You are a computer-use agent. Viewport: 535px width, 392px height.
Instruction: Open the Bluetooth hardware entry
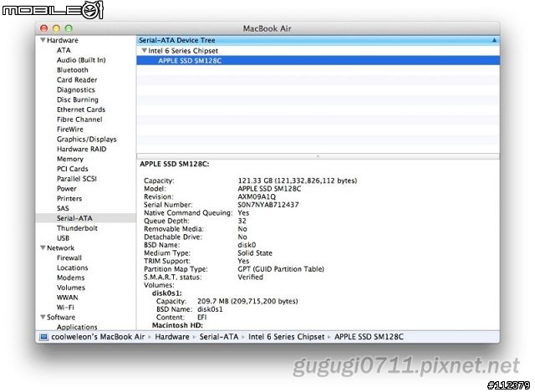point(73,70)
